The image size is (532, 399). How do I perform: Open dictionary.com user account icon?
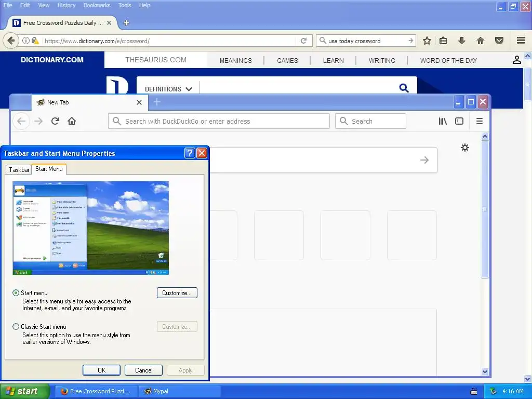(x=516, y=60)
